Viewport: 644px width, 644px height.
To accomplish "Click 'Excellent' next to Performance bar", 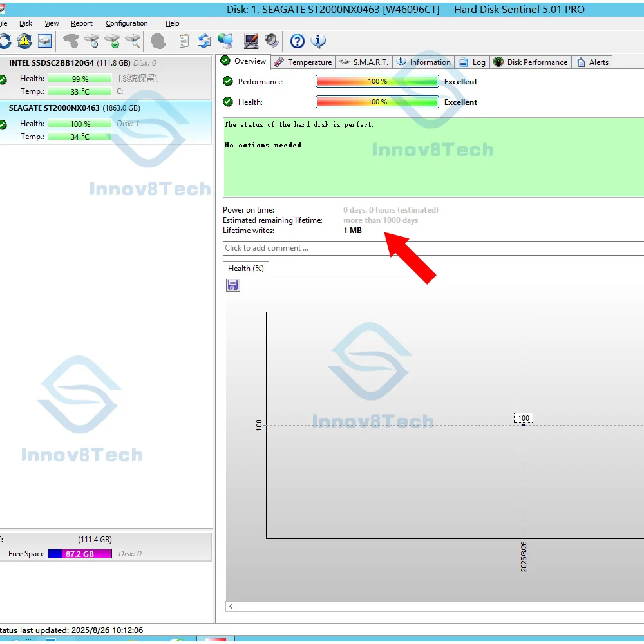I will coord(460,81).
